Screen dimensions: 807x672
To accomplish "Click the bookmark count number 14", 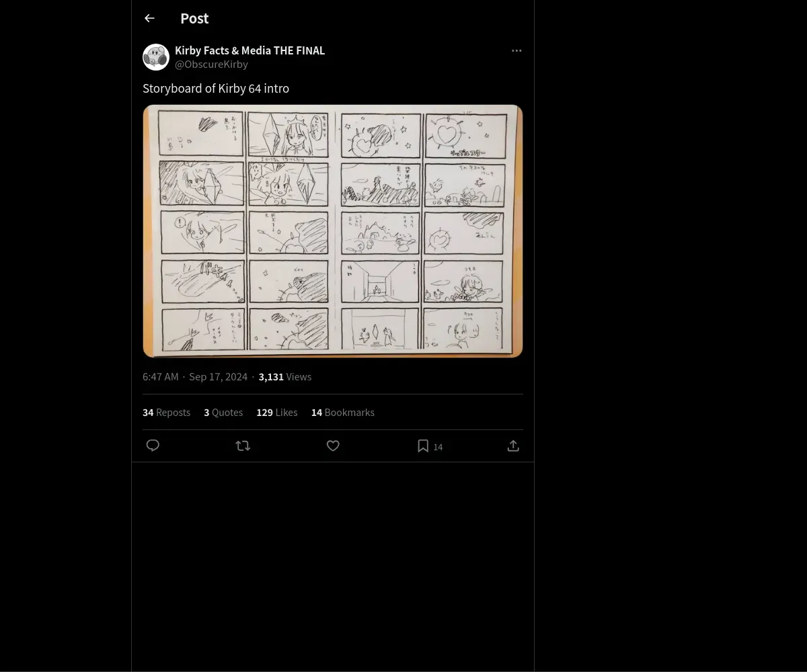I will pos(438,447).
